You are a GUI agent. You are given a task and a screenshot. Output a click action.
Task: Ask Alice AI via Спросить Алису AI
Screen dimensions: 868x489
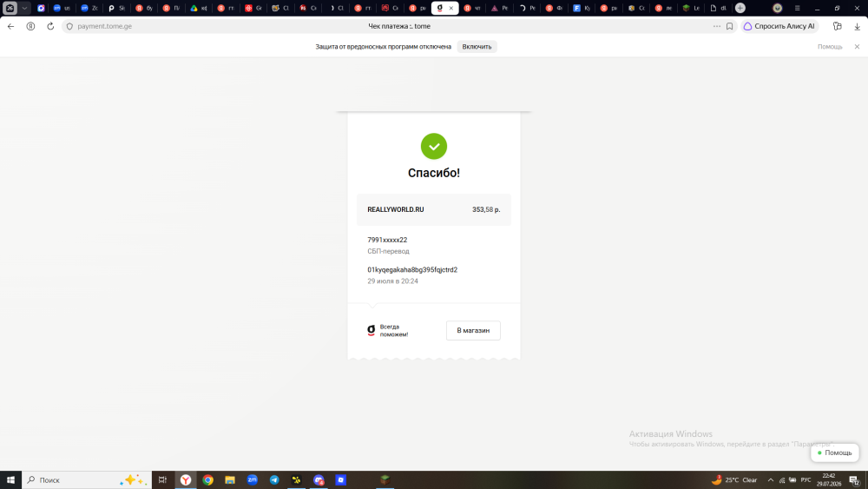click(x=779, y=26)
